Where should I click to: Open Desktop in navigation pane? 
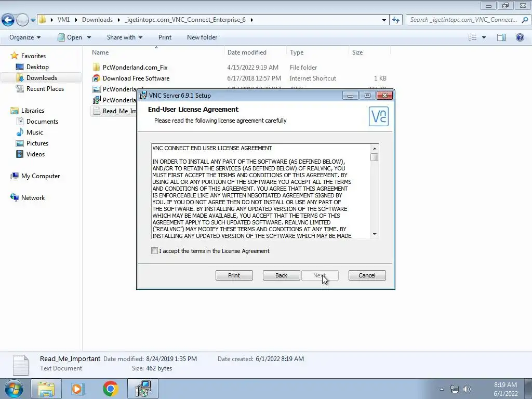tap(37, 67)
